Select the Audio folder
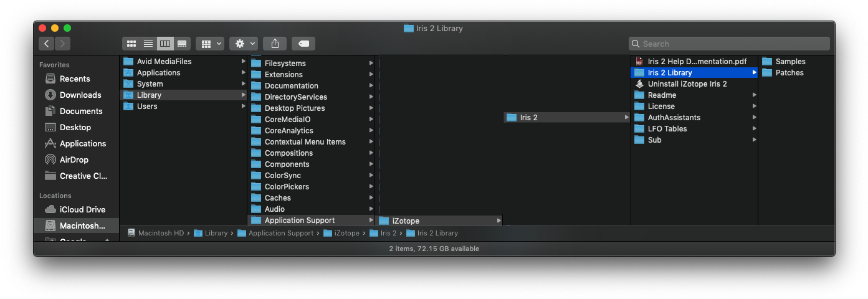The width and height of the screenshot is (868, 299). click(x=312, y=209)
